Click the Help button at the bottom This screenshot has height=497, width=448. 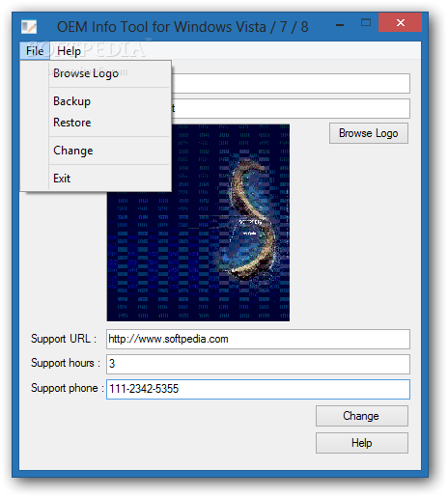362,443
